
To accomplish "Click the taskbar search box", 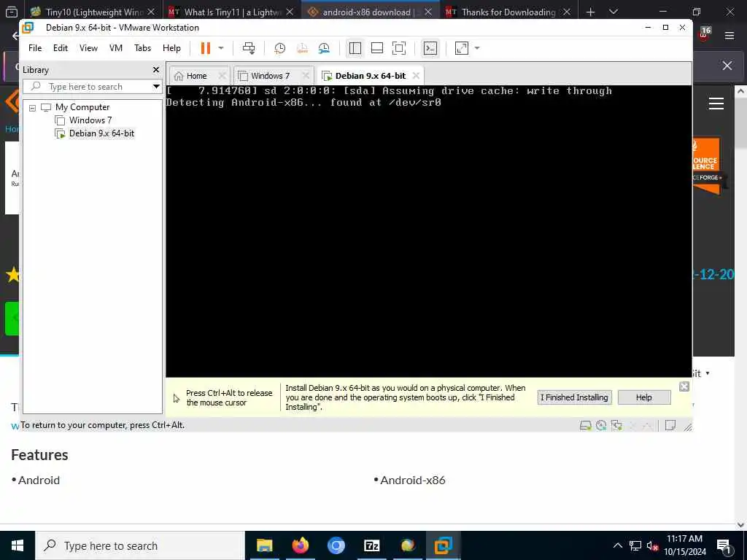I will (140, 545).
